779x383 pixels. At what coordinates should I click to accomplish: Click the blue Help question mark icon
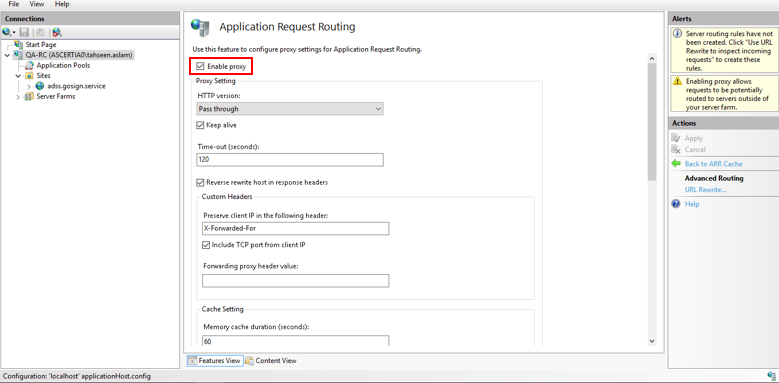point(676,204)
